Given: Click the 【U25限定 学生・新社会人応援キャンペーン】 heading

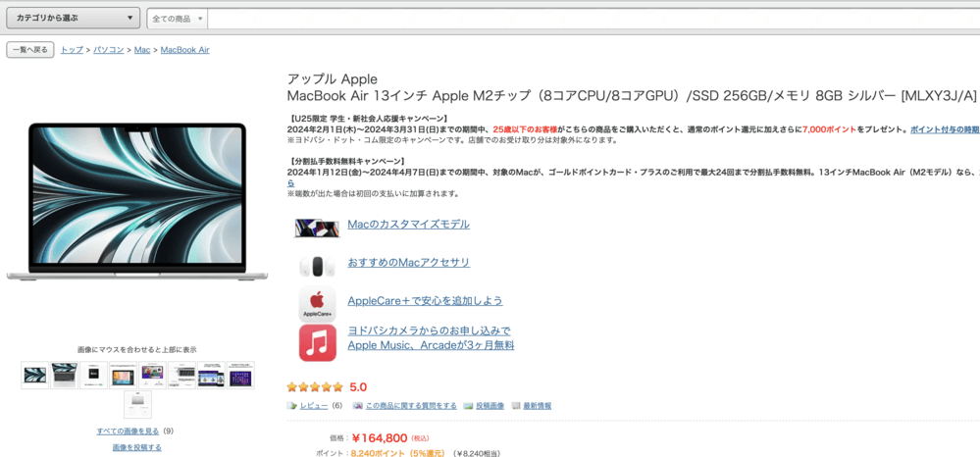Looking at the screenshot, I should tap(369, 119).
